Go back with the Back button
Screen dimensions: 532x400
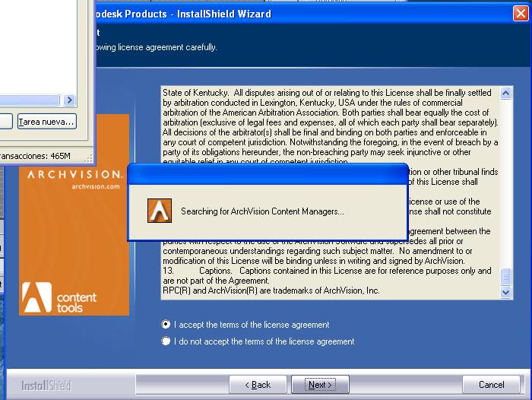[258, 384]
